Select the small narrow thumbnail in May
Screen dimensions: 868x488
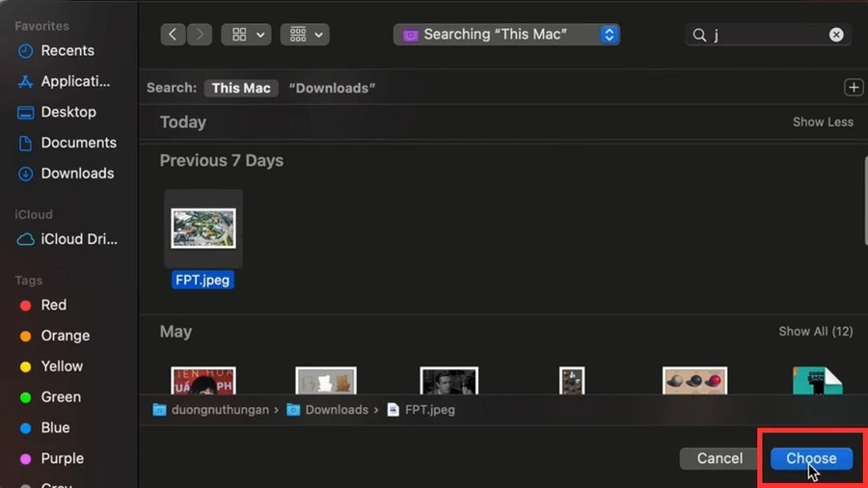(572, 381)
